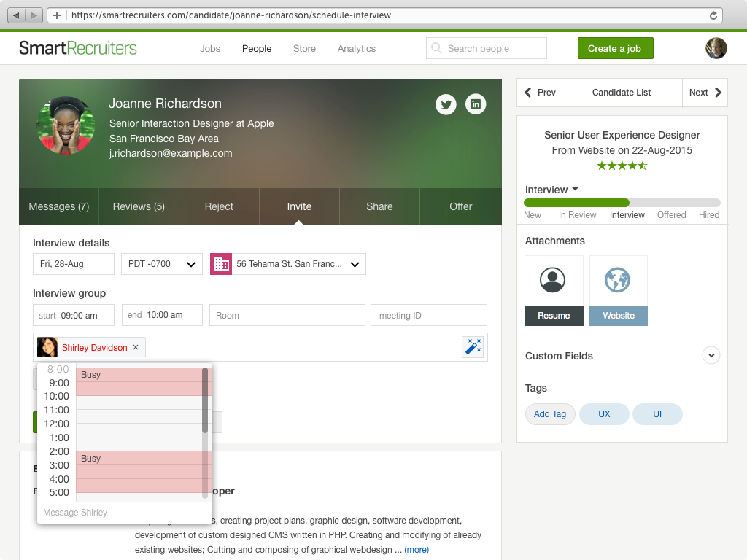
Task: Click the Room input field
Action: click(287, 315)
